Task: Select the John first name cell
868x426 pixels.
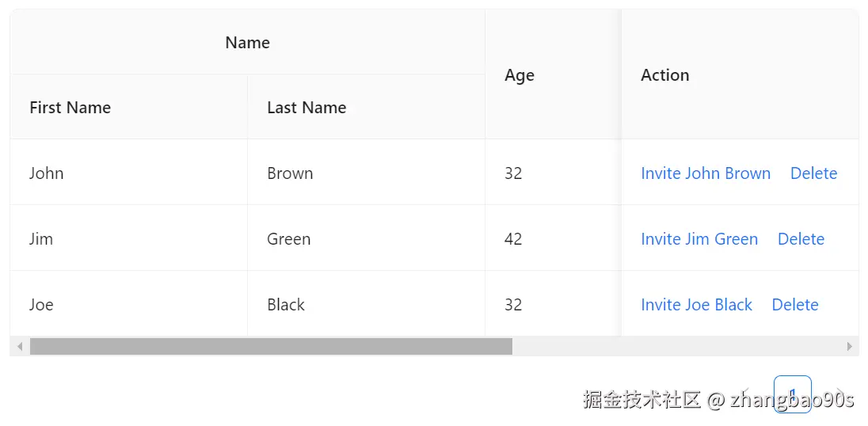Action: pyautogui.click(x=47, y=173)
